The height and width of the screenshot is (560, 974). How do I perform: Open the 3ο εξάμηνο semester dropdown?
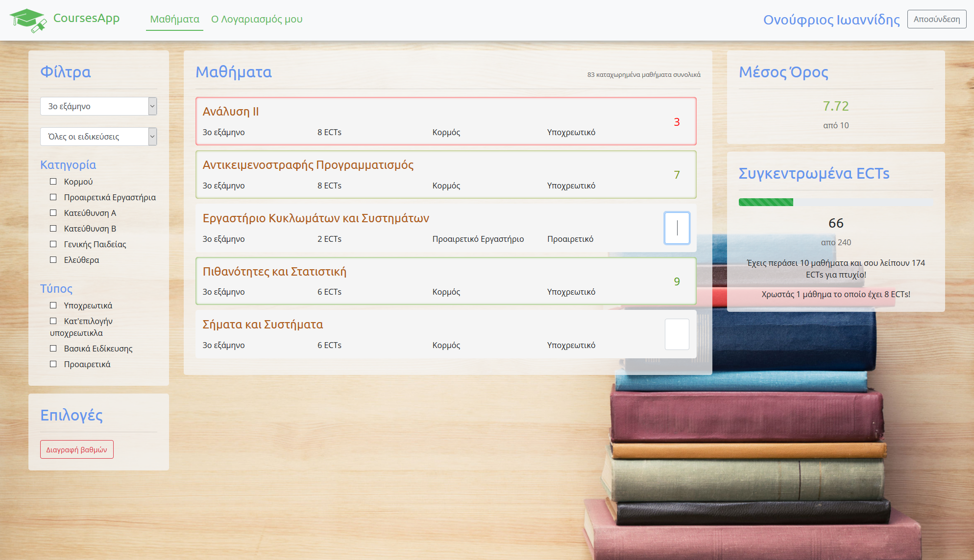(98, 106)
